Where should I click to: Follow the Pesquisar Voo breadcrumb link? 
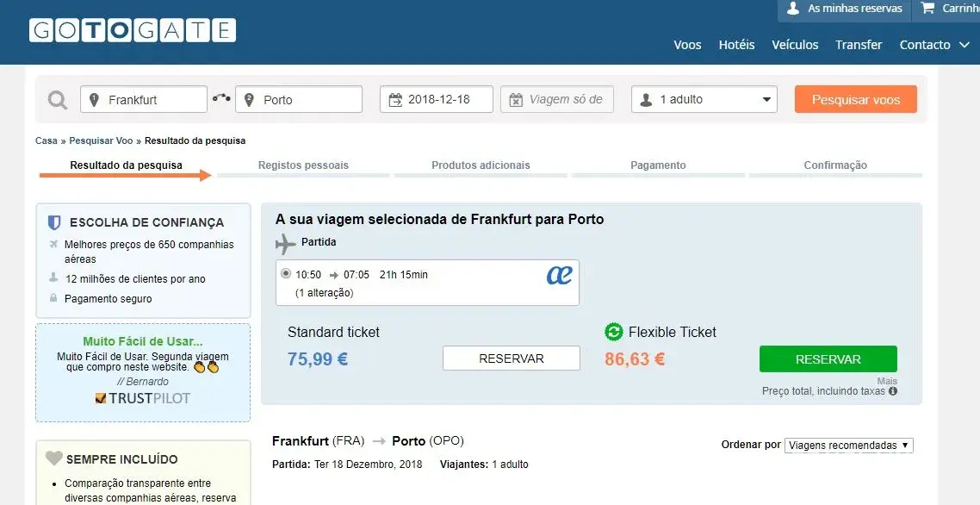pos(101,140)
